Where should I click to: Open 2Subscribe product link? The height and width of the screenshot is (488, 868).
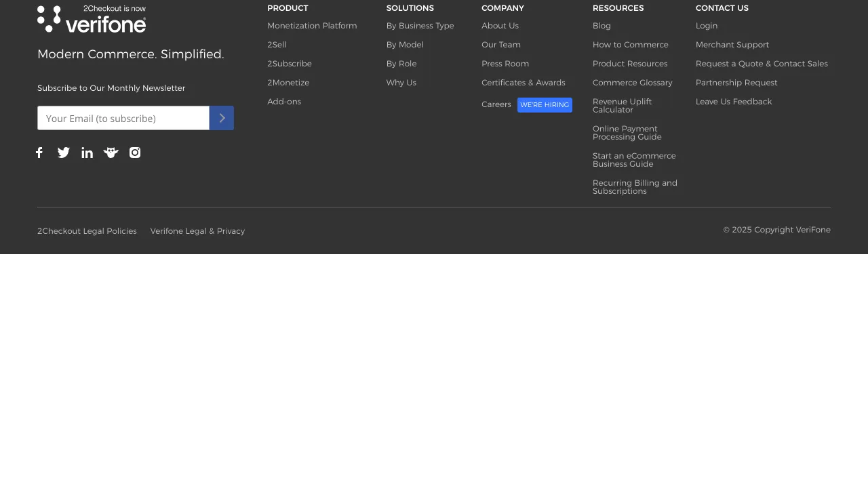tap(290, 64)
